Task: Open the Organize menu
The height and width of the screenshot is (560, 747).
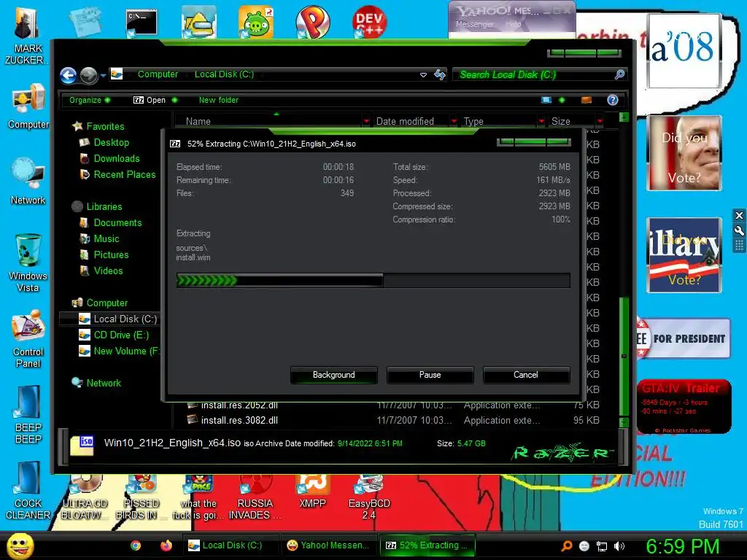Action: pyautogui.click(x=90, y=100)
